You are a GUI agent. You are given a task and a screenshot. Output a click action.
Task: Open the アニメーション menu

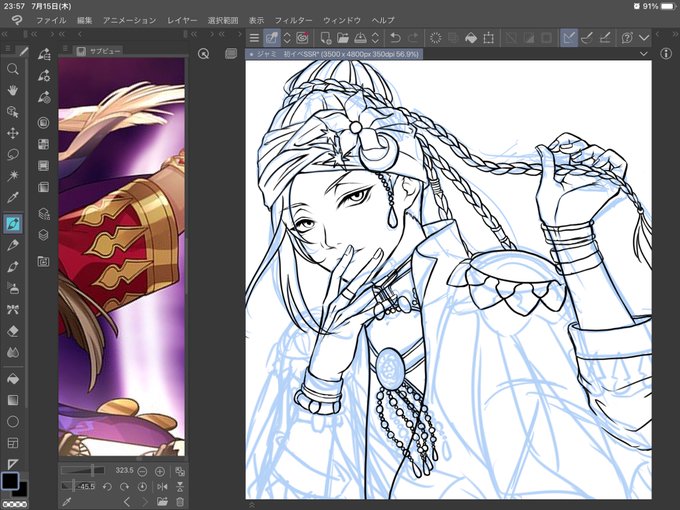[130, 20]
